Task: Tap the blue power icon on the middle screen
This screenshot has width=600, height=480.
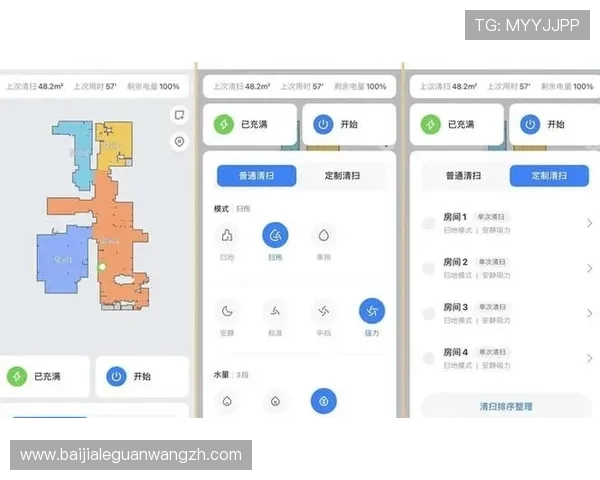Action: click(323, 124)
